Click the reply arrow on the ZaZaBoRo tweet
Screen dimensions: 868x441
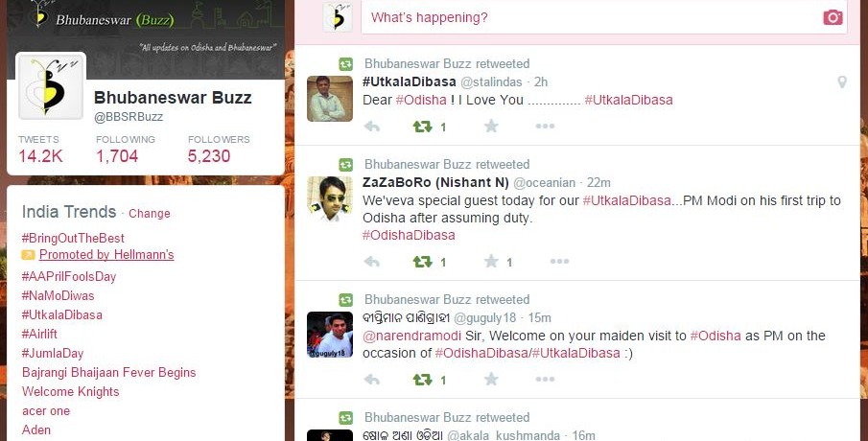372,262
